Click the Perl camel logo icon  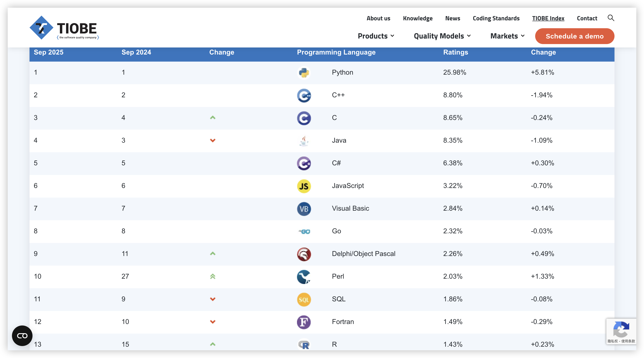[304, 277]
